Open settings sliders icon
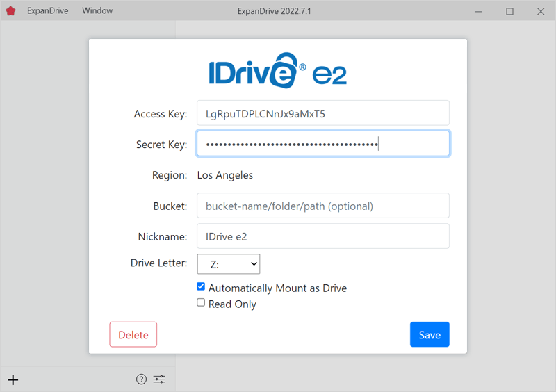The width and height of the screenshot is (556, 392). [159, 379]
